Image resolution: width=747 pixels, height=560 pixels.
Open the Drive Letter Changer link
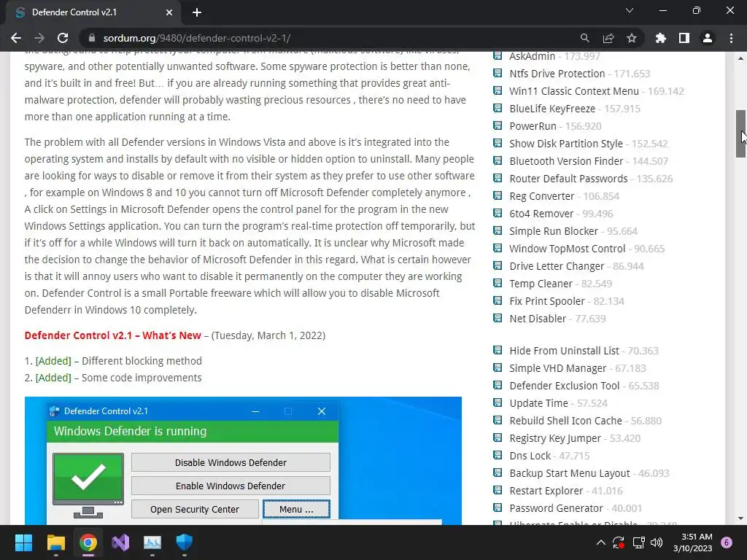[x=557, y=267]
